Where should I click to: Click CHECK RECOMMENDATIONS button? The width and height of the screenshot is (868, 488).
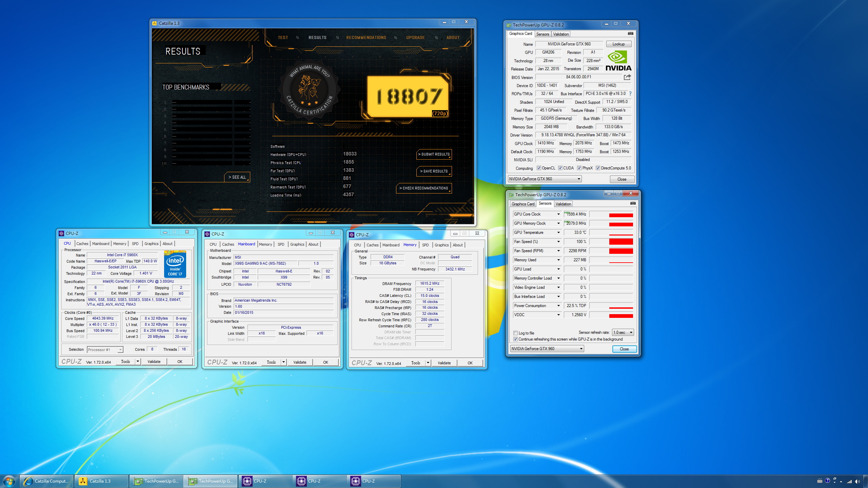tap(423, 188)
